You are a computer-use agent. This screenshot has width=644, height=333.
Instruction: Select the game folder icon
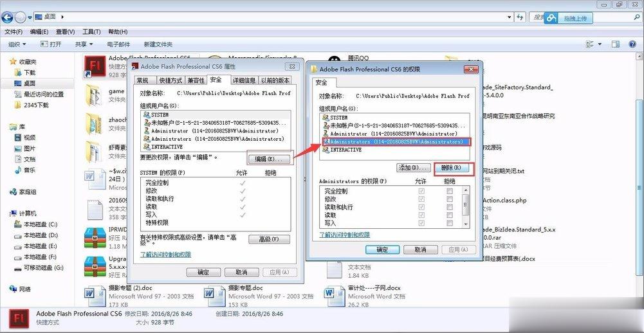pyautogui.click(x=94, y=96)
